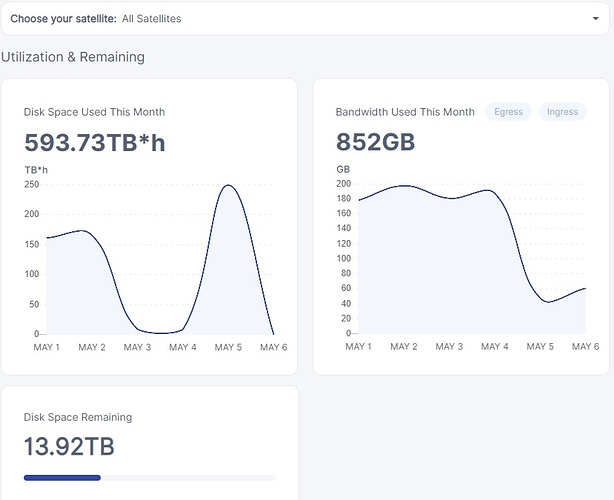The height and width of the screenshot is (500, 614).
Task: Click the Disk Space Remaining progress bar
Action: [x=150, y=478]
